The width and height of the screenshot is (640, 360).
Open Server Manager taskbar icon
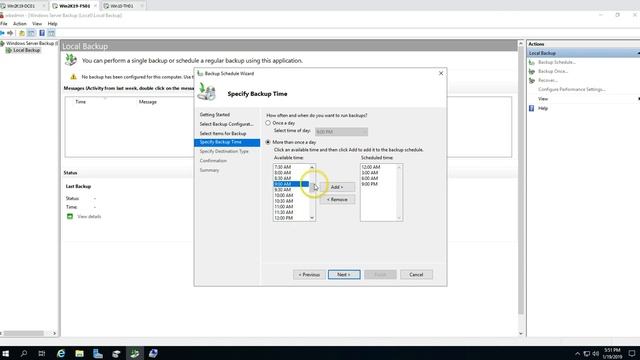click(98, 353)
